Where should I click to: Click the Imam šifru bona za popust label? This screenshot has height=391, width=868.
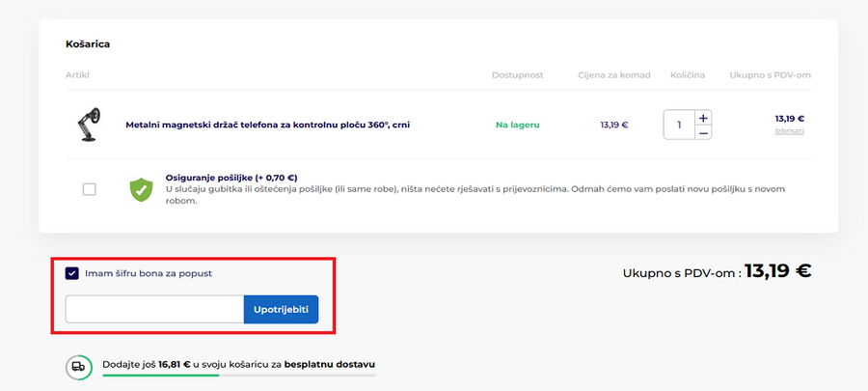point(148,273)
